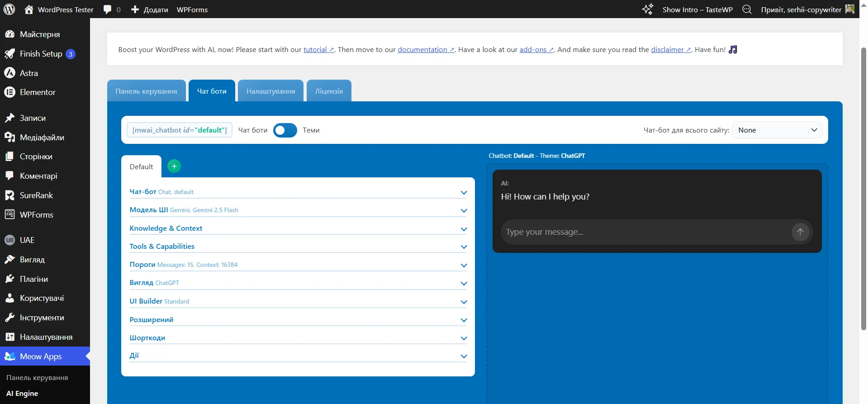Expand the Модель ШІ section
868x404 pixels.
(x=298, y=210)
